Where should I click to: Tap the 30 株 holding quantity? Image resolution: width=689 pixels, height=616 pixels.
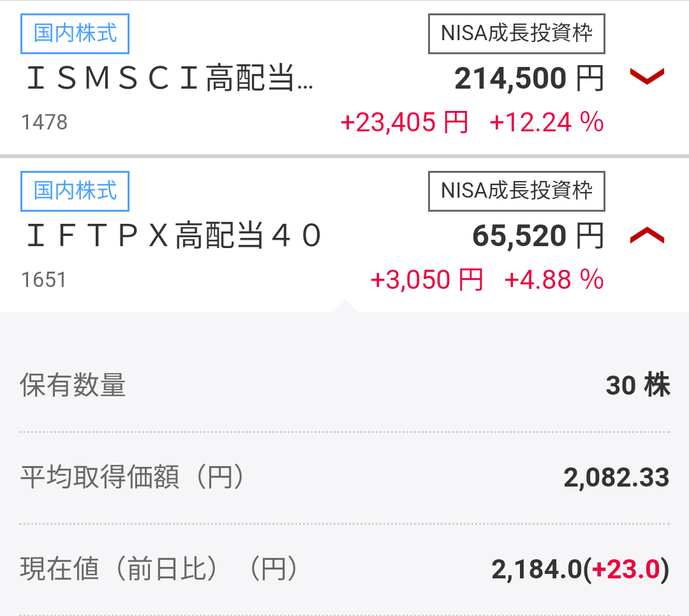pos(637,386)
